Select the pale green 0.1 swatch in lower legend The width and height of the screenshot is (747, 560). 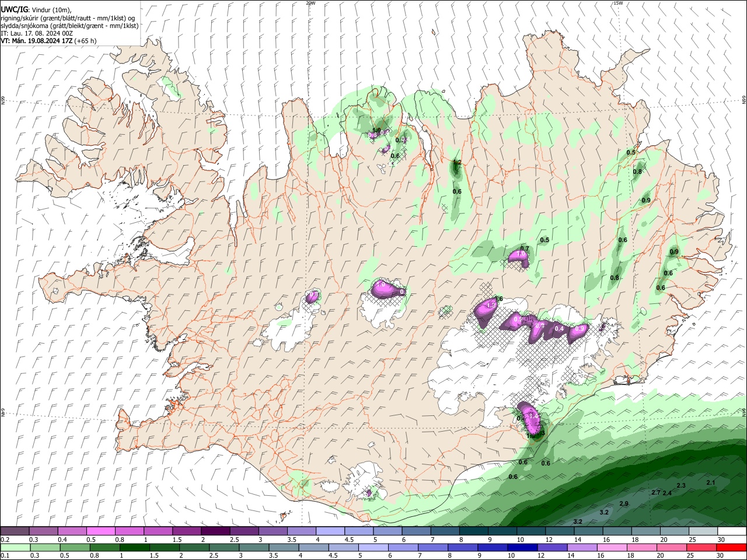point(15,547)
